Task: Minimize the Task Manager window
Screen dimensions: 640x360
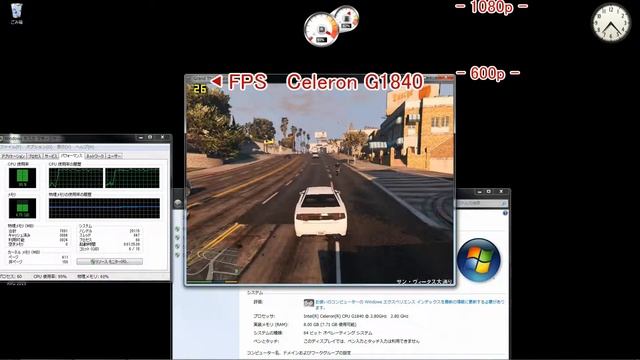Action: click(141, 138)
